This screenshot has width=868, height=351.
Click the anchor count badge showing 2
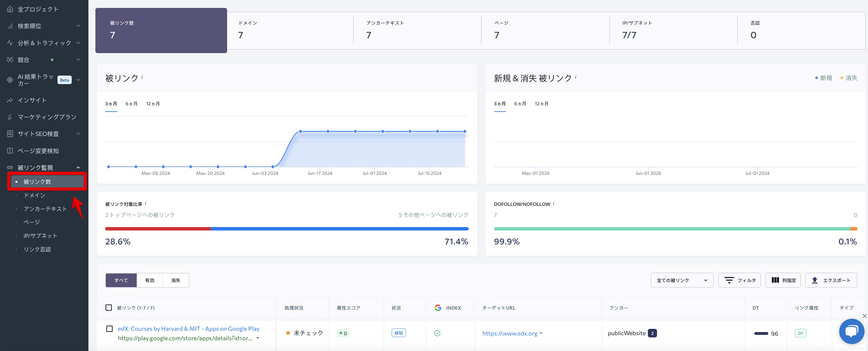click(652, 333)
